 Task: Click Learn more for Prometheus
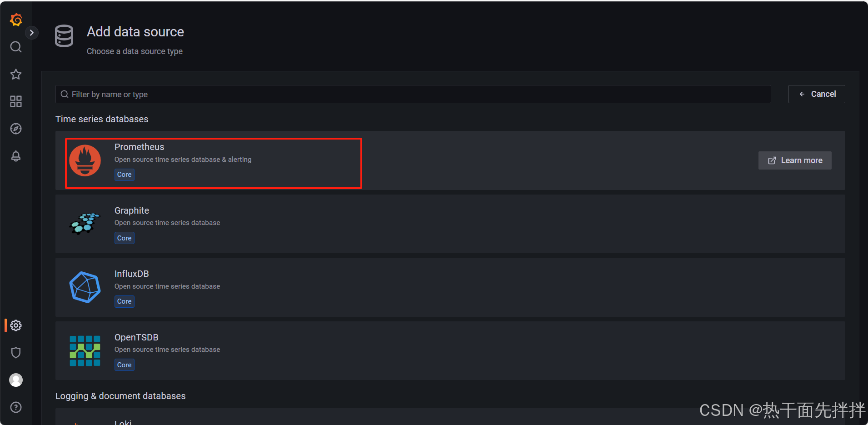click(795, 160)
